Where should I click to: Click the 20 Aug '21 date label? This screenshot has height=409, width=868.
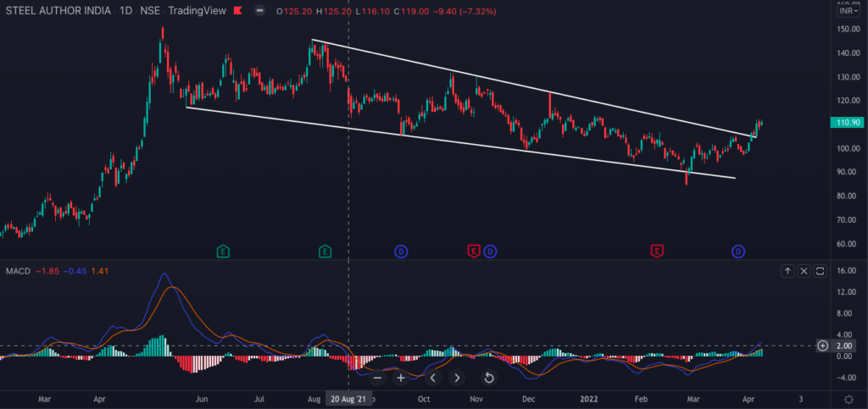click(x=348, y=399)
